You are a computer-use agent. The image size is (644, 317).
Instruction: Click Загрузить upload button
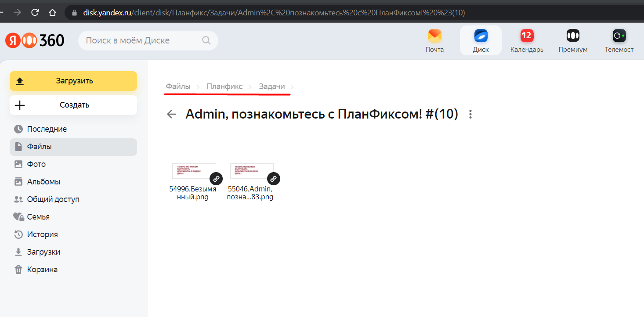73,81
